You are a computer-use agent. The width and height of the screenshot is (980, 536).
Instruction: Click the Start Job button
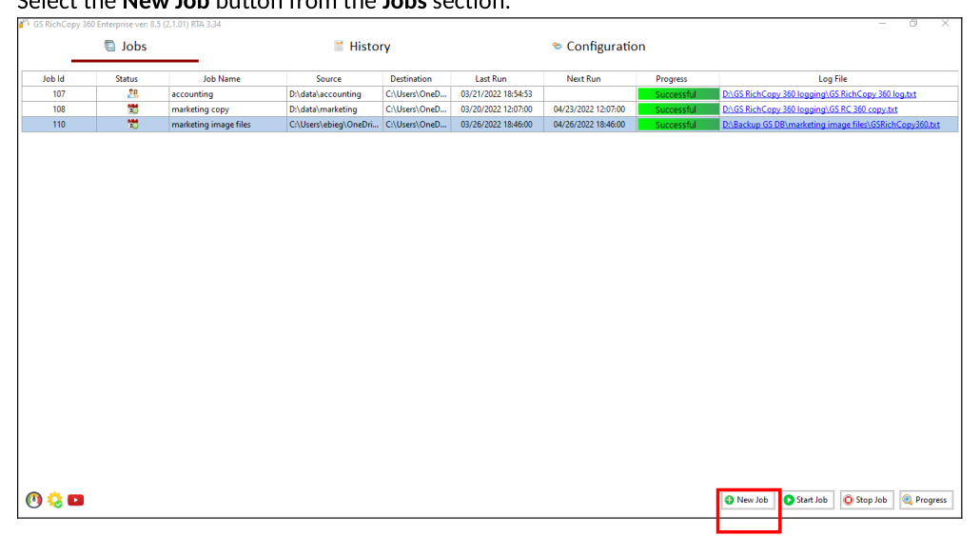click(x=807, y=500)
